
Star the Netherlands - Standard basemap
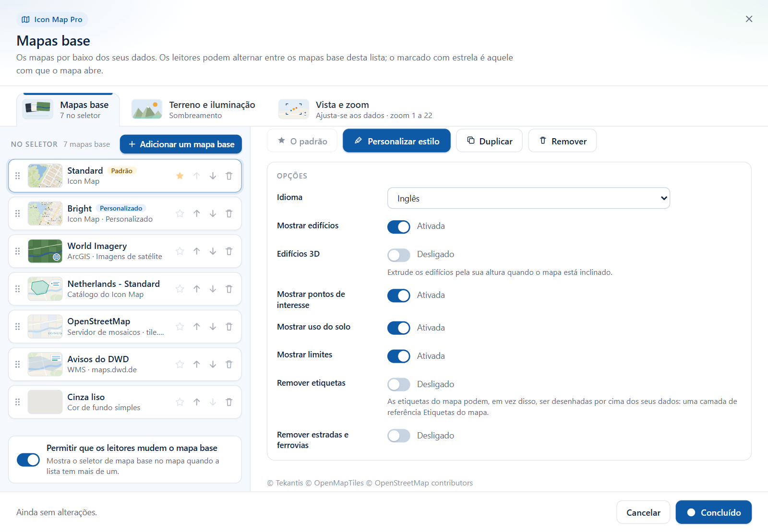pyautogui.click(x=180, y=289)
